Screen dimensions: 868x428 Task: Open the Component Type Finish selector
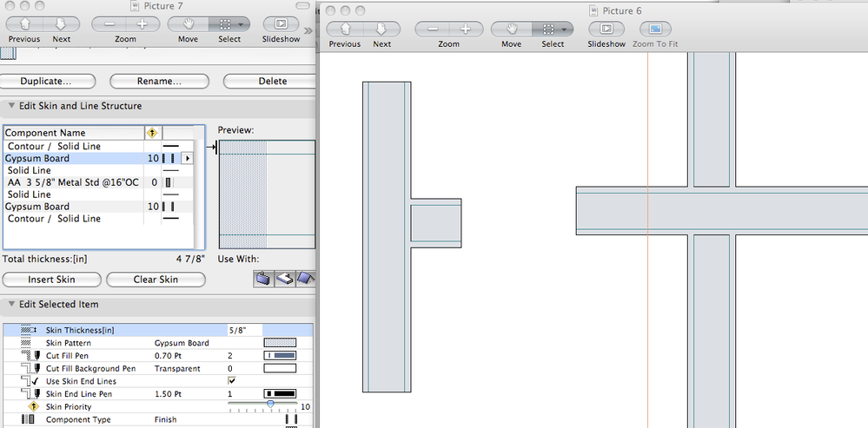(x=291, y=419)
